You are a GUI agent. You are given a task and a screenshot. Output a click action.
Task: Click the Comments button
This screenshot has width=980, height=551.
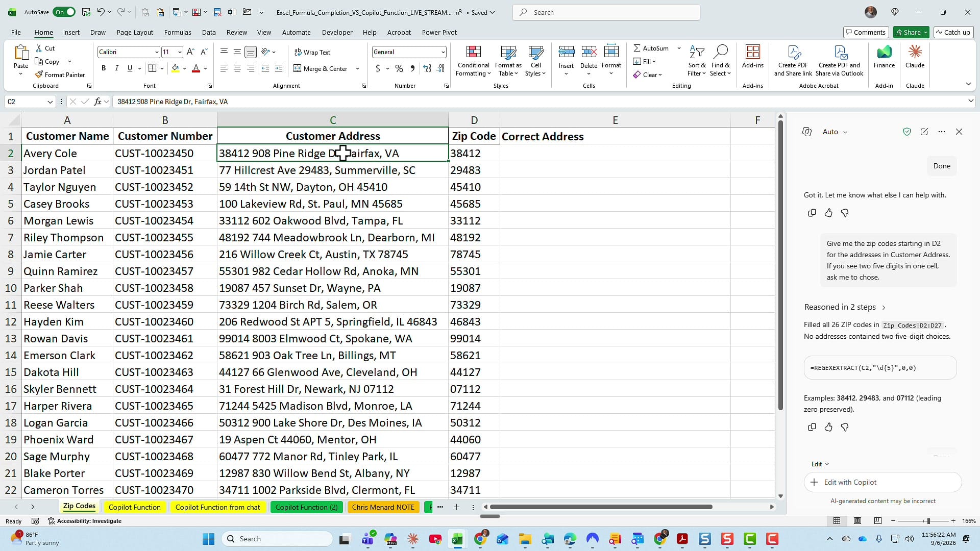point(866,32)
